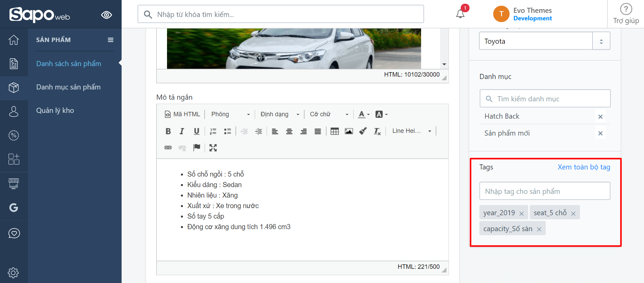Open the Google integration sidebar icon
The width and height of the screenshot is (644, 283).
[x=14, y=207]
